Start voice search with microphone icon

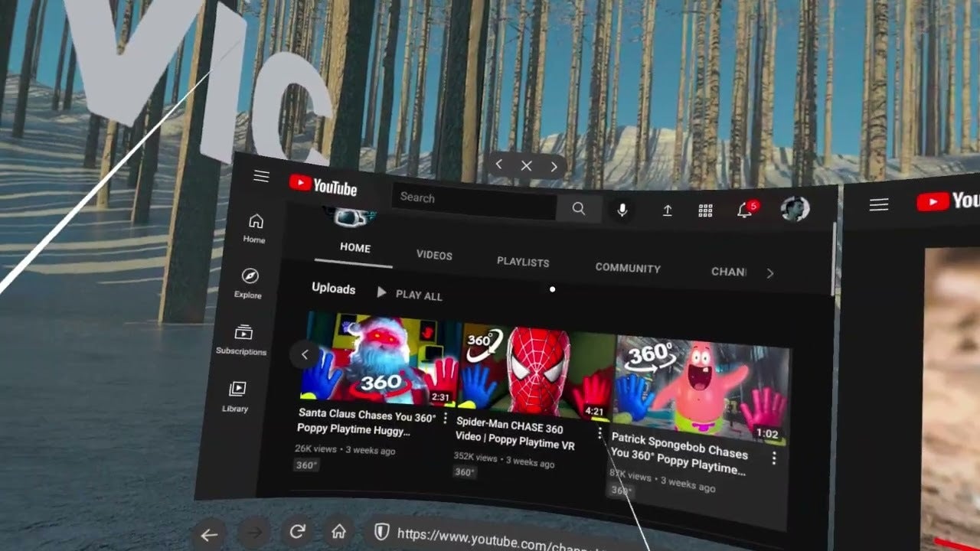pyautogui.click(x=622, y=210)
